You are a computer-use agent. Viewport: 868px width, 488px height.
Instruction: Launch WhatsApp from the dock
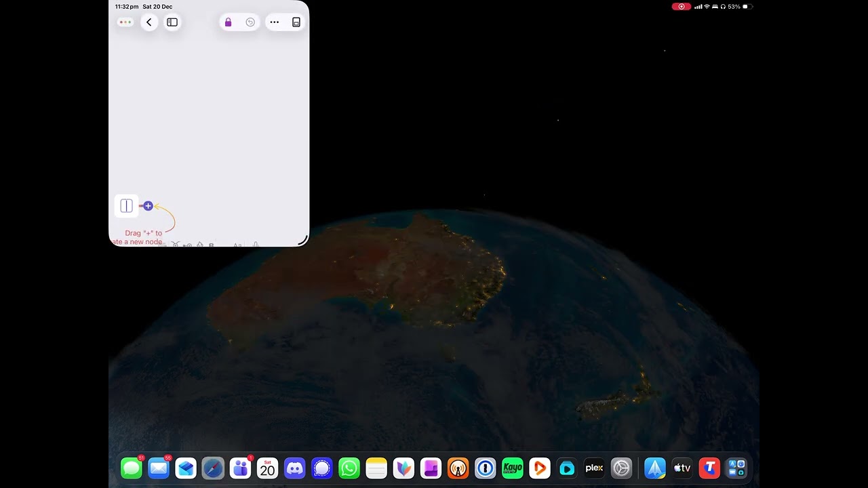pyautogui.click(x=349, y=468)
